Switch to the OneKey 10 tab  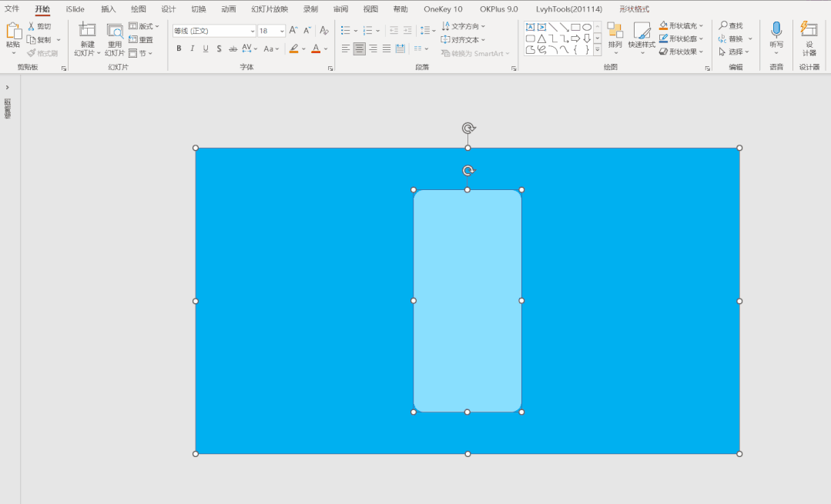point(443,9)
